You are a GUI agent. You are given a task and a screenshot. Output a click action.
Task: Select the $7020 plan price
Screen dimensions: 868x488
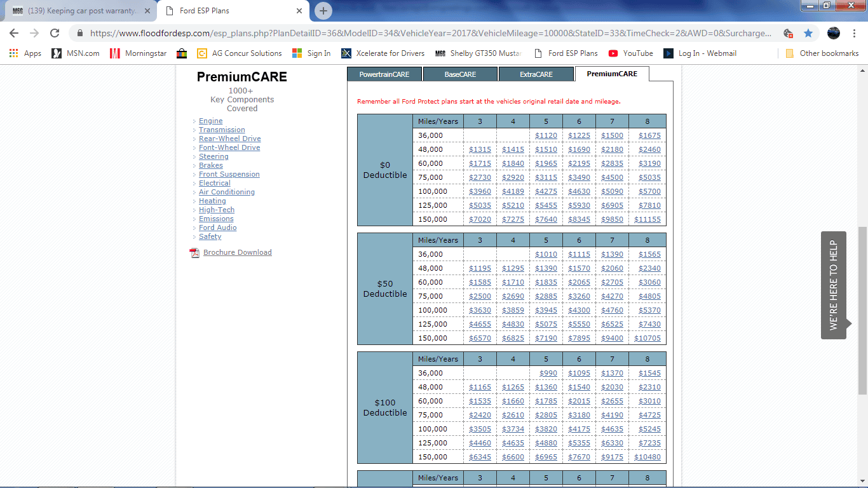coord(480,219)
